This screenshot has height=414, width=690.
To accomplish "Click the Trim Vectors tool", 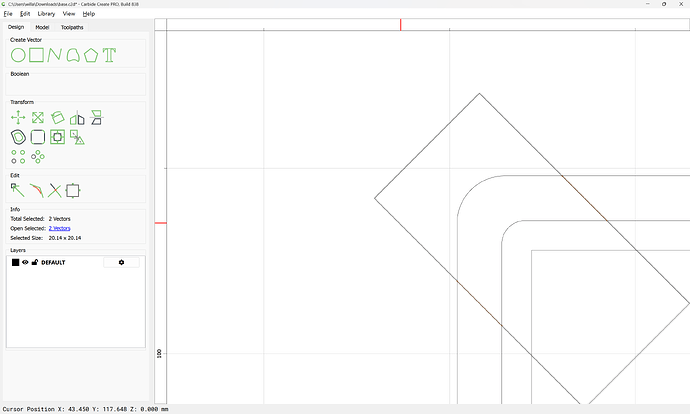I will (x=55, y=190).
